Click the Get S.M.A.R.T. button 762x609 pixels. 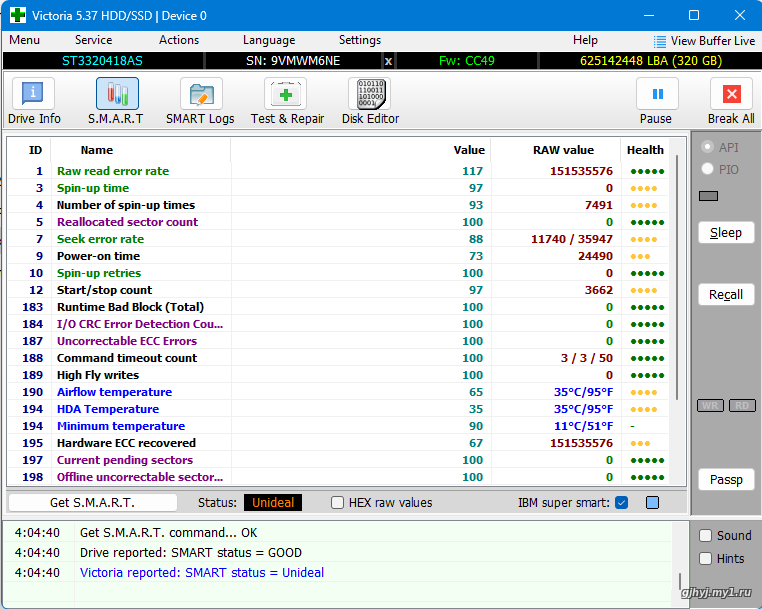point(93,502)
